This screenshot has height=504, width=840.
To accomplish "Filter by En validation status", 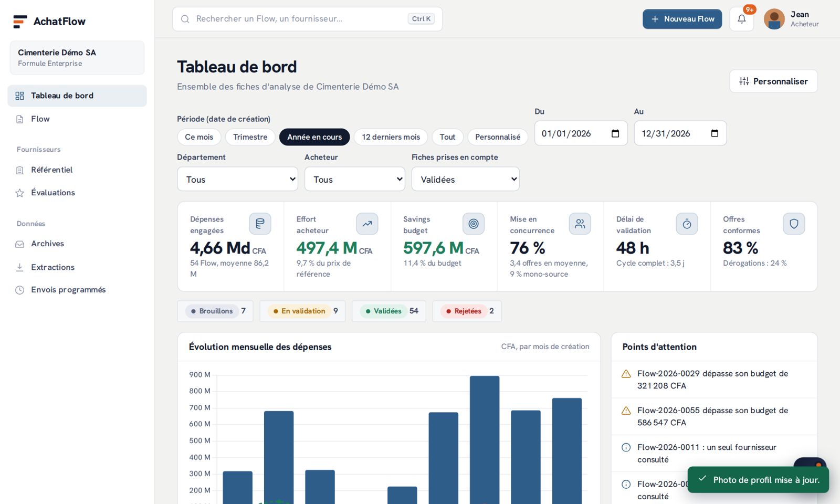I will (302, 311).
